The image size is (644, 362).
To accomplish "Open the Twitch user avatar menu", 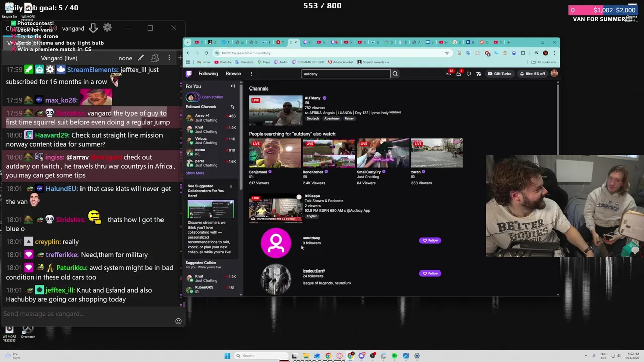I will pyautogui.click(x=554, y=74).
